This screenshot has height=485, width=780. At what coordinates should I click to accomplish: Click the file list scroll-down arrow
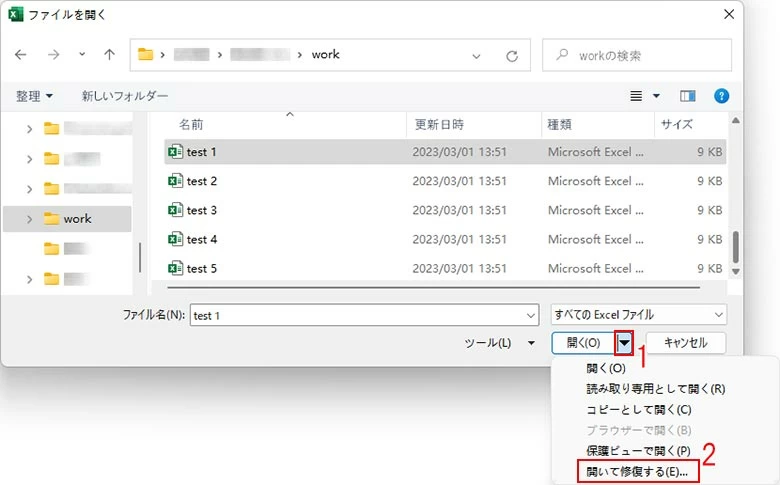tap(736, 272)
